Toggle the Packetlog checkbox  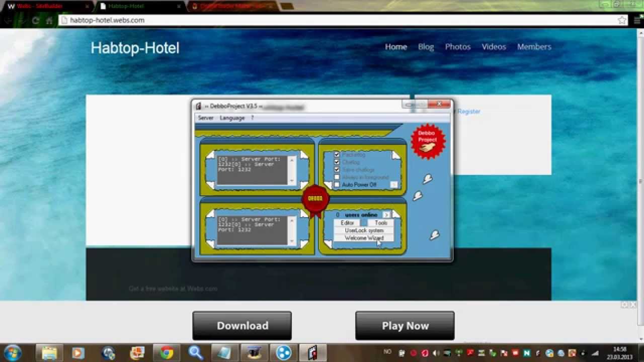[x=337, y=154]
